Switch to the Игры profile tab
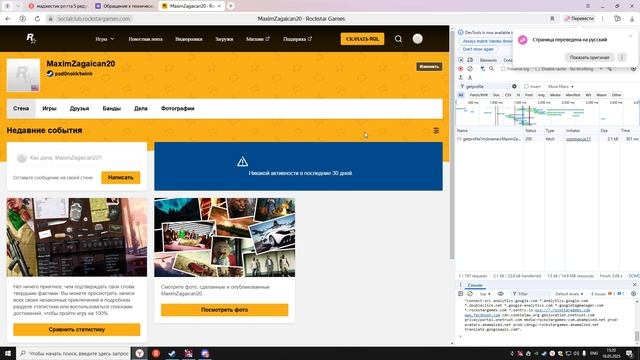The image size is (640, 360). (x=49, y=109)
